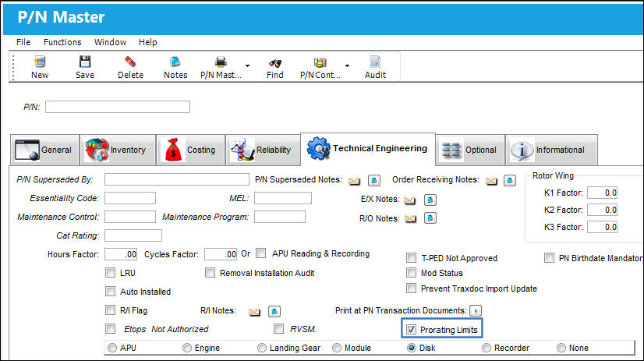Select the Disk radio button
644x361 pixels.
pyautogui.click(x=411, y=348)
